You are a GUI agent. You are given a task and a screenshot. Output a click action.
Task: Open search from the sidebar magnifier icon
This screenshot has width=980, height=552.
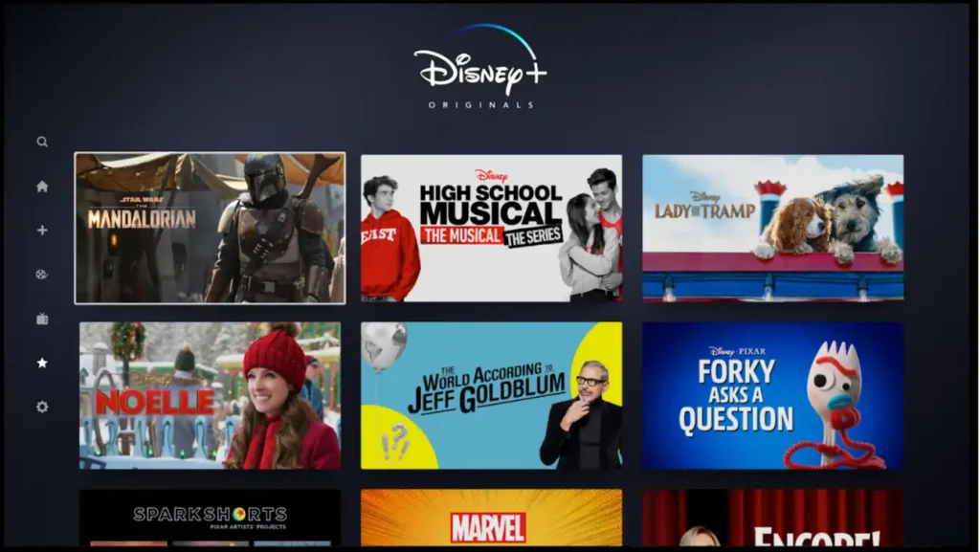coord(42,142)
